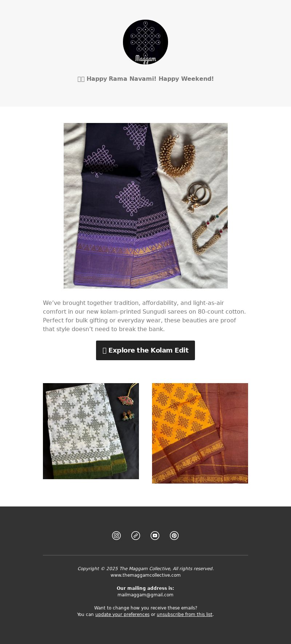Follow the www.themaggamcollective.com link
Screen dimensions: 291x644
pyautogui.click(x=145, y=575)
